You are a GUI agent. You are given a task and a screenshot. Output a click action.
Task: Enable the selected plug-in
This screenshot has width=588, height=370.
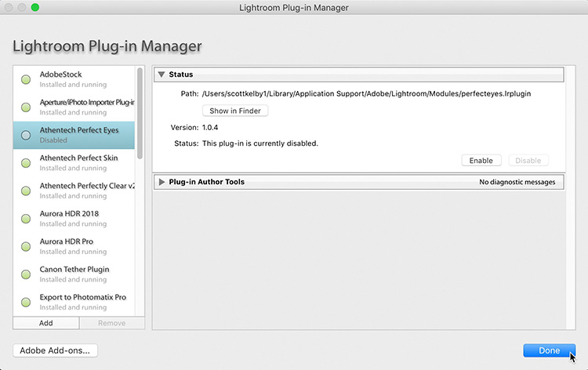(x=481, y=161)
